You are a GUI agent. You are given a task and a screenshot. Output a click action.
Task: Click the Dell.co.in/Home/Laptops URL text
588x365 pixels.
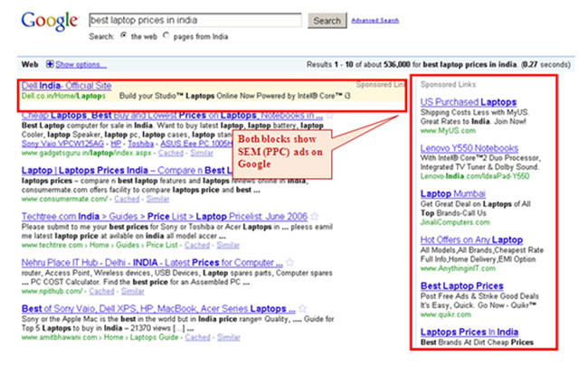63,96
